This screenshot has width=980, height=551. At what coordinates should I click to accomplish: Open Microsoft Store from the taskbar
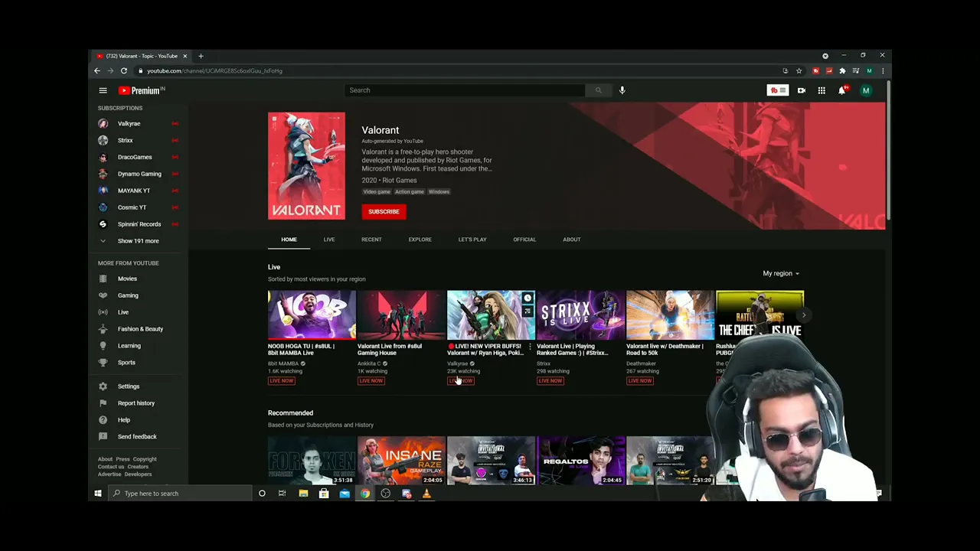coord(324,494)
